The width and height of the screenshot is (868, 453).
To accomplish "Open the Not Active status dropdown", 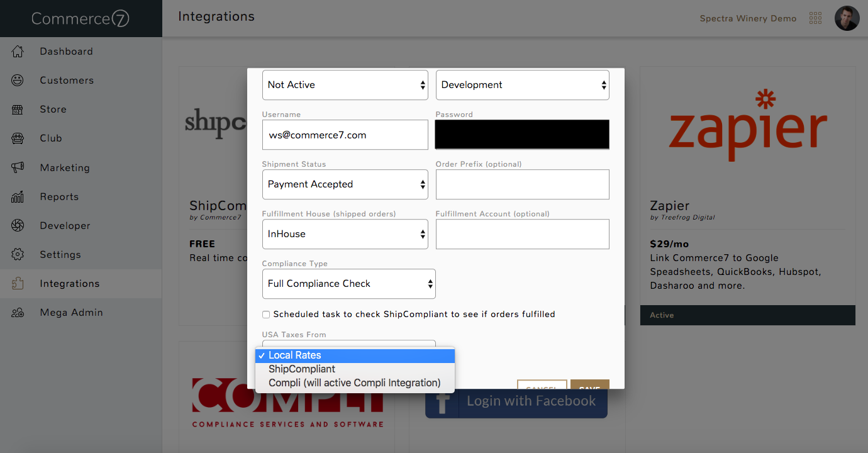I will coord(345,85).
